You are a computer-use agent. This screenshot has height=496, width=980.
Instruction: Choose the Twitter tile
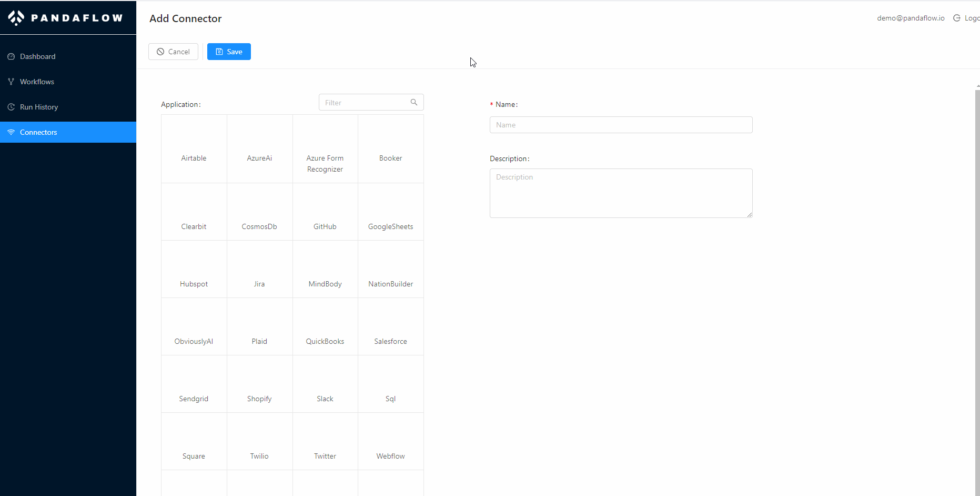coord(325,441)
